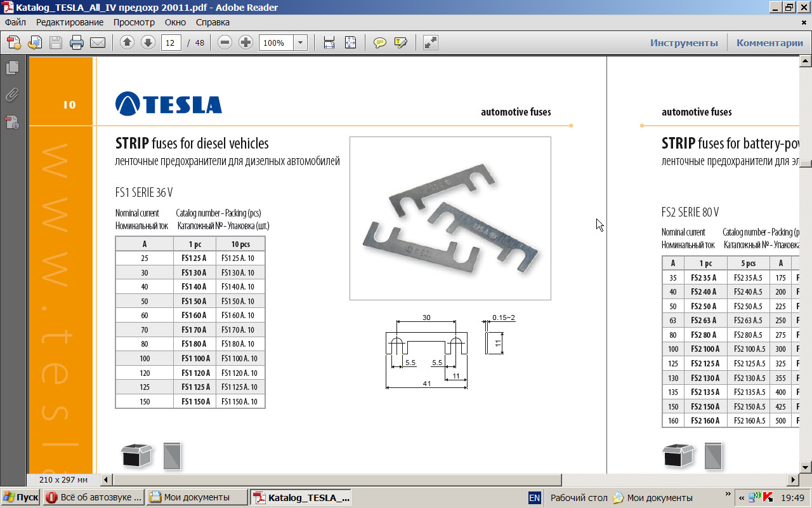Zoom out using the minus button
The height and width of the screenshot is (508, 812).
coord(225,43)
